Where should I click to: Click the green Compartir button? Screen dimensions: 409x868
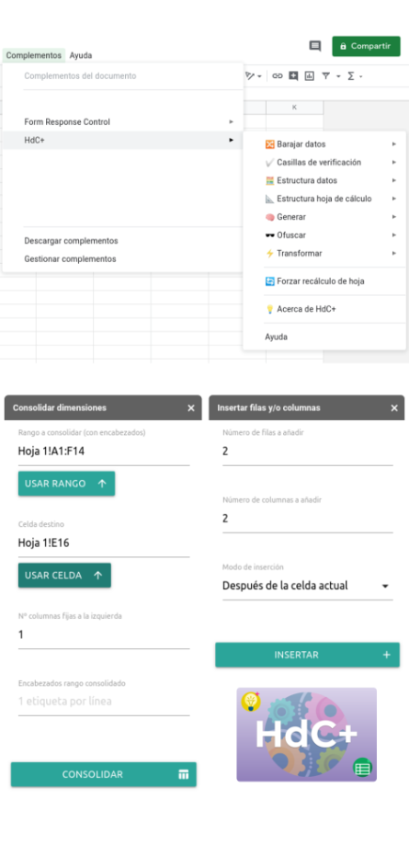click(366, 46)
